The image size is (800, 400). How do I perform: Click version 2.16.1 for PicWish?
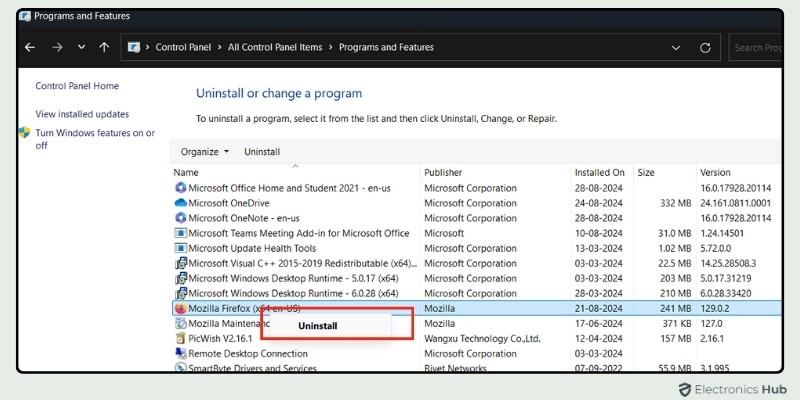pos(712,338)
